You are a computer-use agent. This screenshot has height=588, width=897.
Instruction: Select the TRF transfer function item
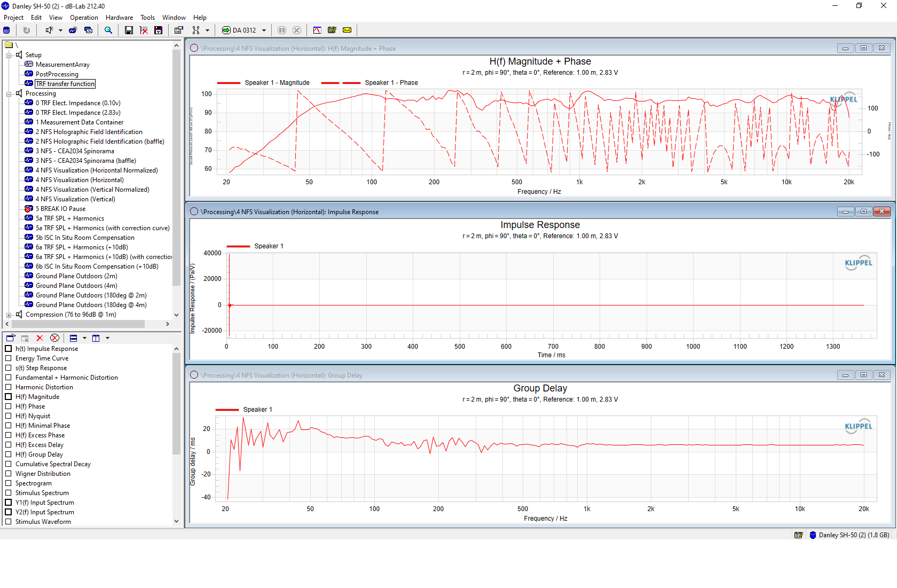point(65,84)
